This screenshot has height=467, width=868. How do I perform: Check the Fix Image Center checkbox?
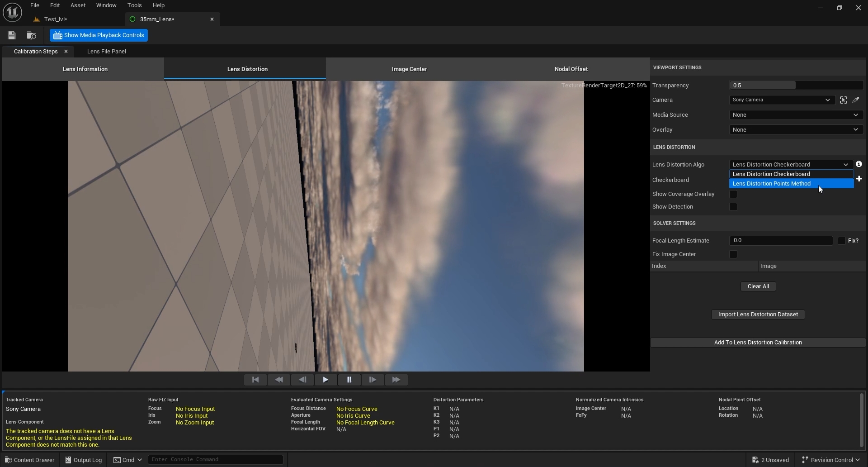(x=733, y=254)
